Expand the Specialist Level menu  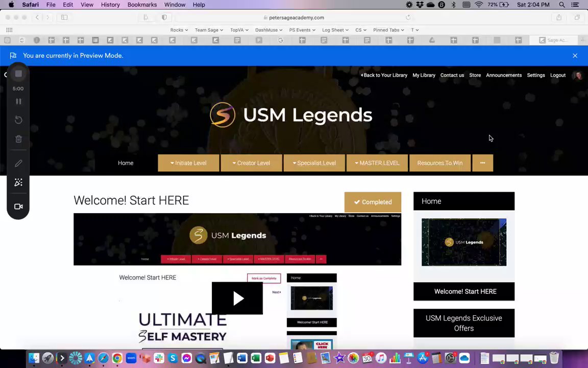coord(314,163)
